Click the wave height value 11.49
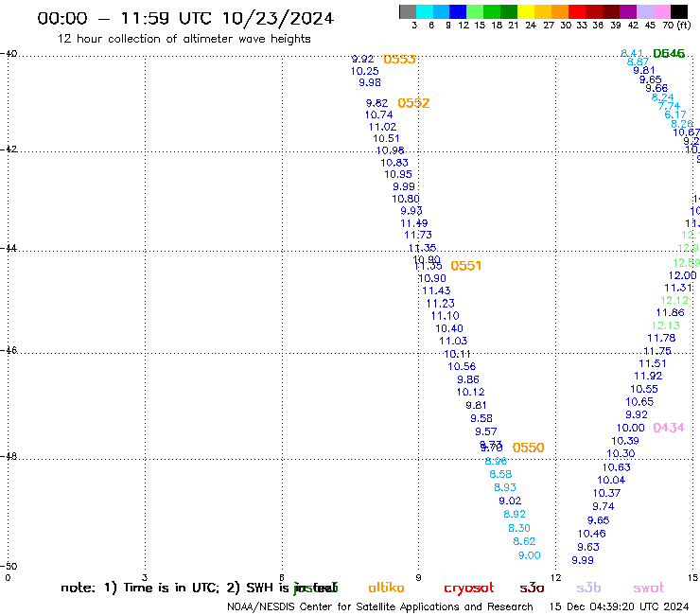The width and height of the screenshot is (700, 615). [x=413, y=223]
